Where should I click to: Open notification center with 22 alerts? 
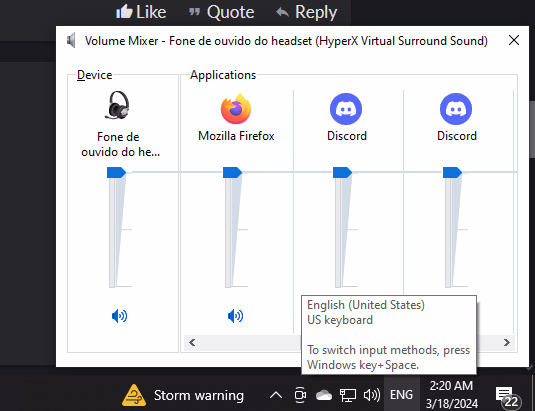tap(507, 397)
